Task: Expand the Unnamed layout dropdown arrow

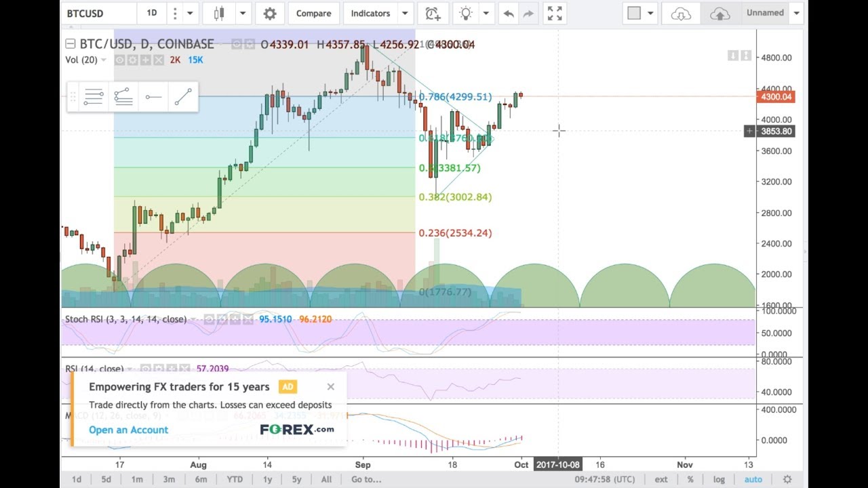Action: coord(797,14)
